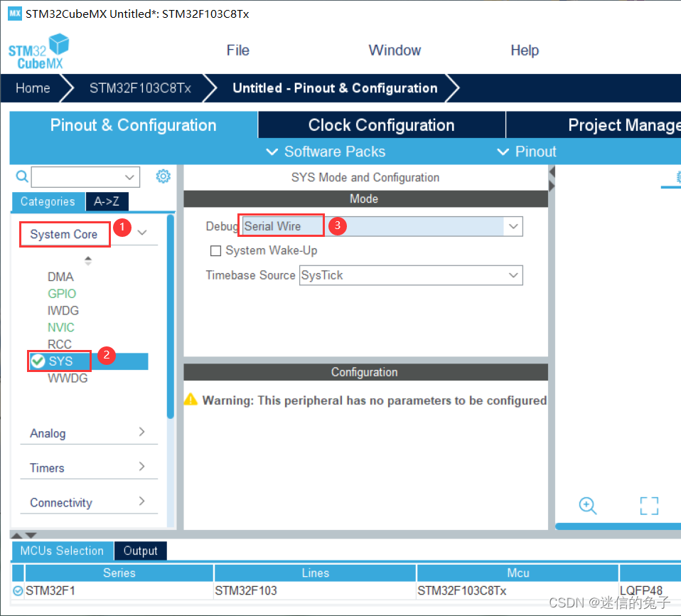This screenshot has height=616, width=681.
Task: Sort by the Mcu column header
Action: point(518,573)
